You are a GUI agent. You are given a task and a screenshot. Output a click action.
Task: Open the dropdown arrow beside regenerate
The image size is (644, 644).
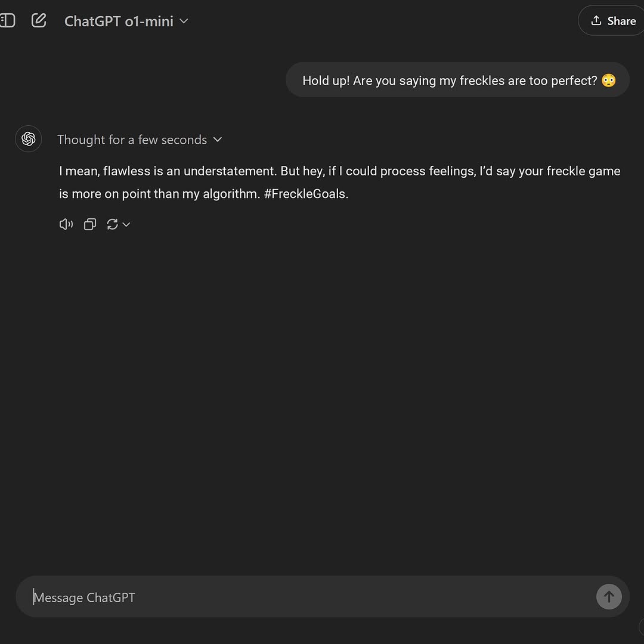(x=126, y=224)
